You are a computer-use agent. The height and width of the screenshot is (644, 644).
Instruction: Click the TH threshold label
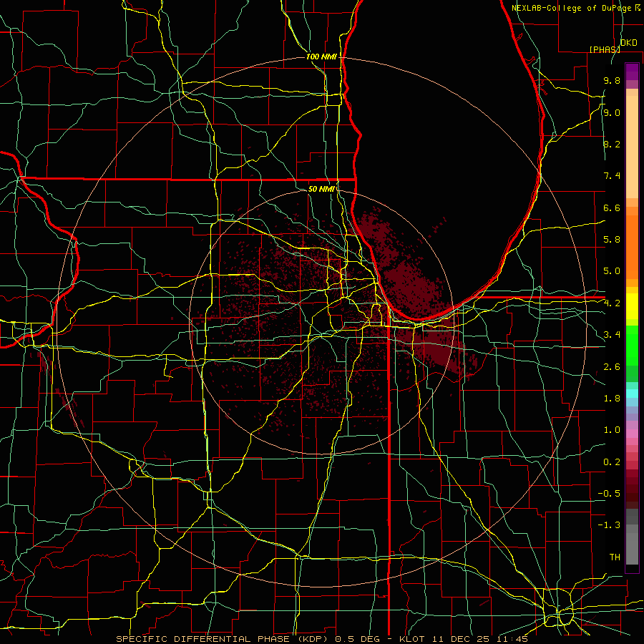[615, 557]
